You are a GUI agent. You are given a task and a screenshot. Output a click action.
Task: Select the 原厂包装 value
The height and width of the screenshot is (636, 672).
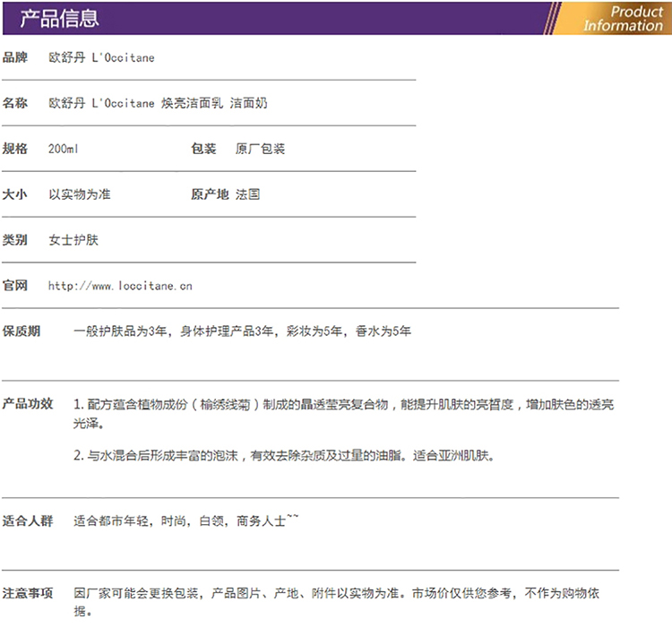[260, 149]
